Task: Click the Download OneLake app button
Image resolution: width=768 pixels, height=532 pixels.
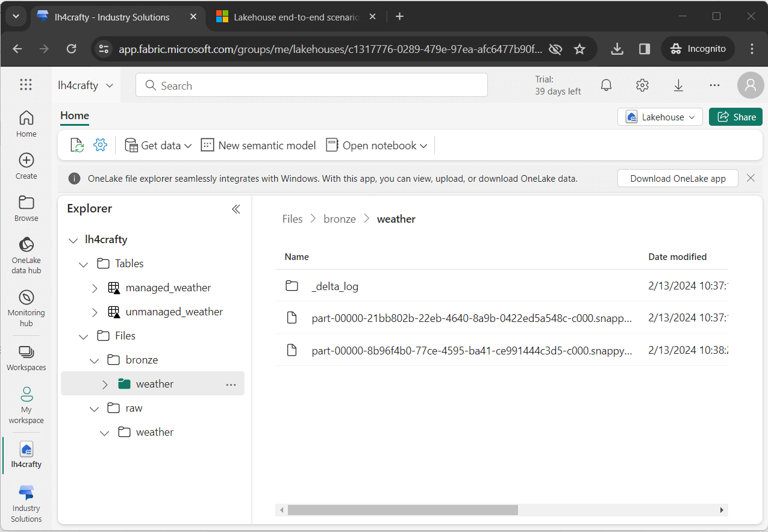Action: [x=678, y=178]
